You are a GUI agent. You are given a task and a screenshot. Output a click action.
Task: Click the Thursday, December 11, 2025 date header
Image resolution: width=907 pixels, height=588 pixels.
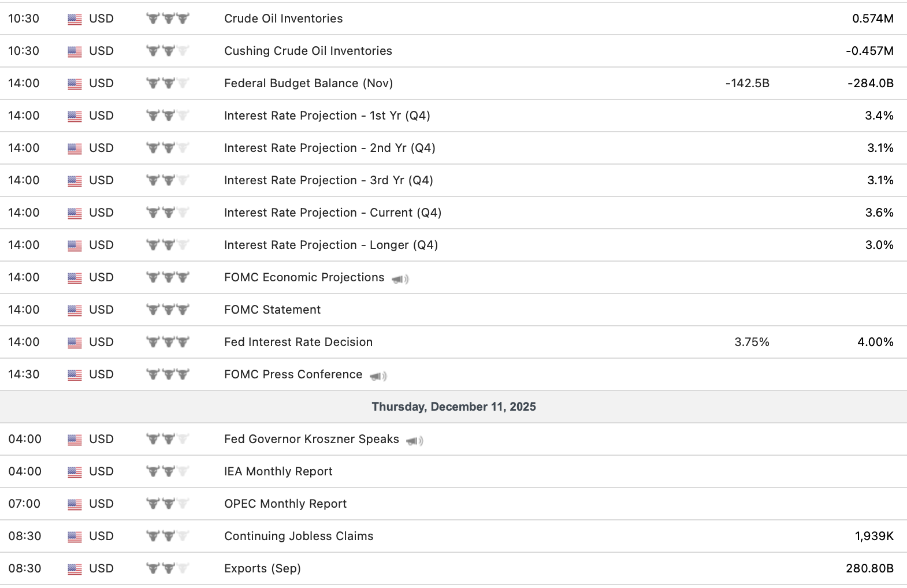click(x=453, y=407)
